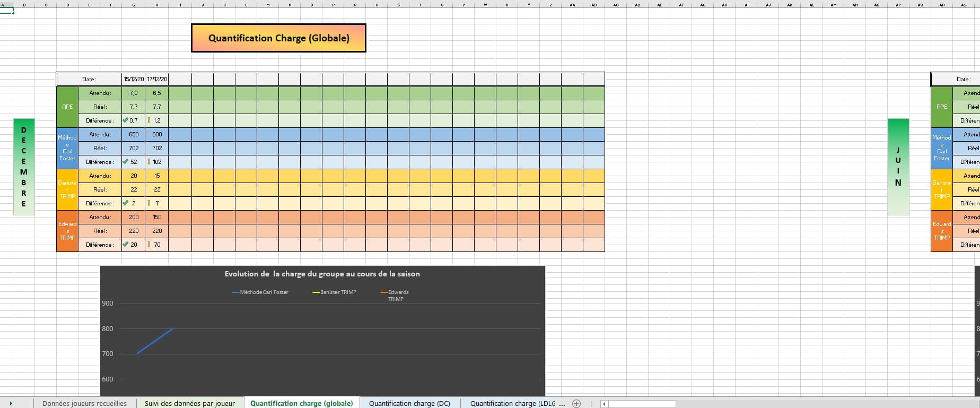Click the 700 axis label in the chart
The width and height of the screenshot is (980, 408).
107,354
